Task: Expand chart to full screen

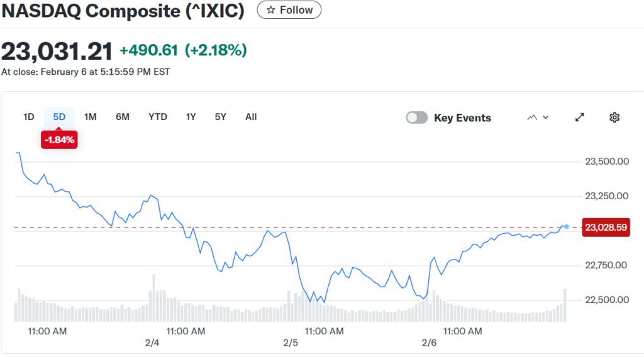Action: (x=580, y=118)
